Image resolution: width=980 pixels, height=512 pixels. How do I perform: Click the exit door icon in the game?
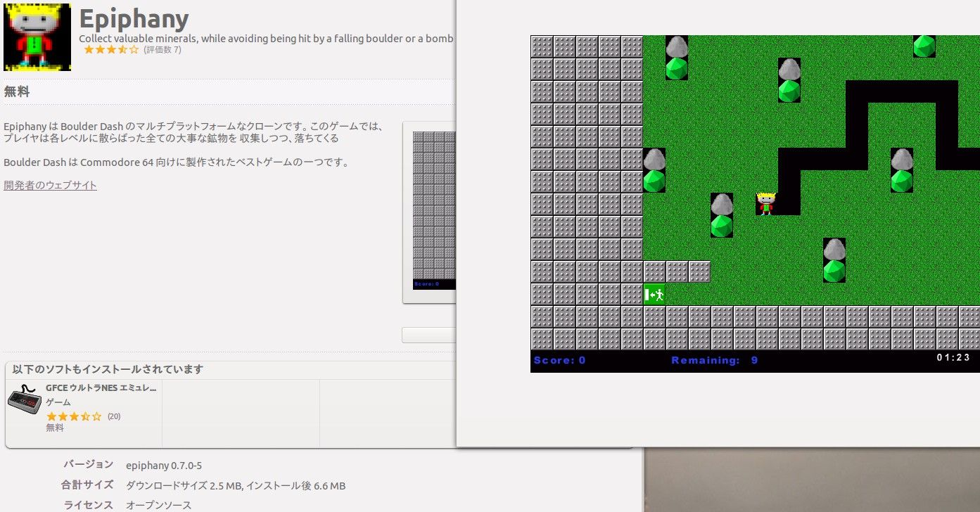654,294
